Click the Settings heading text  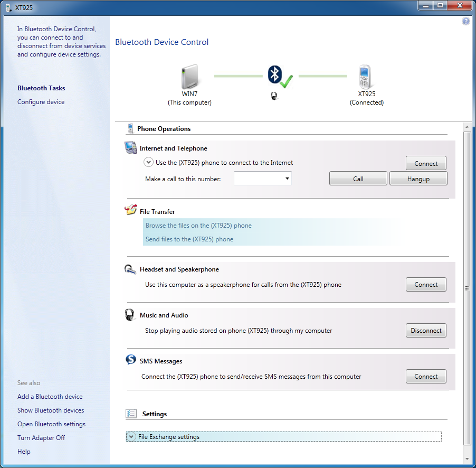pyautogui.click(x=155, y=414)
